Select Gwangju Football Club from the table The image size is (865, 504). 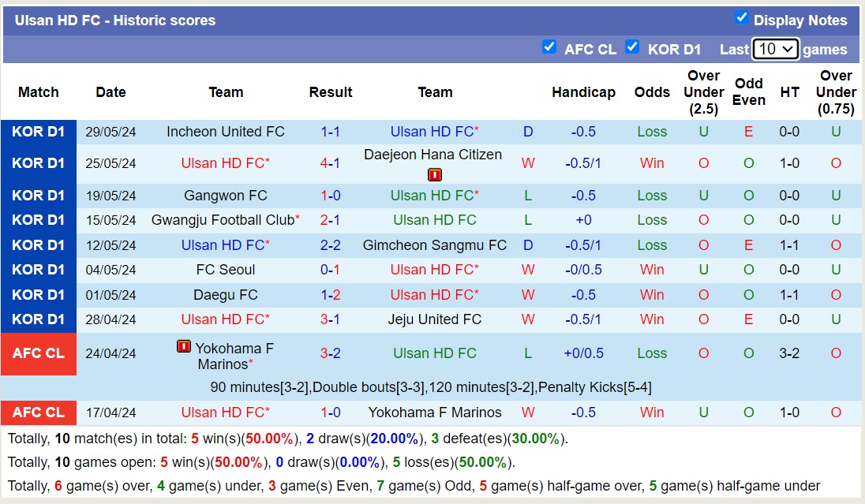click(x=222, y=220)
